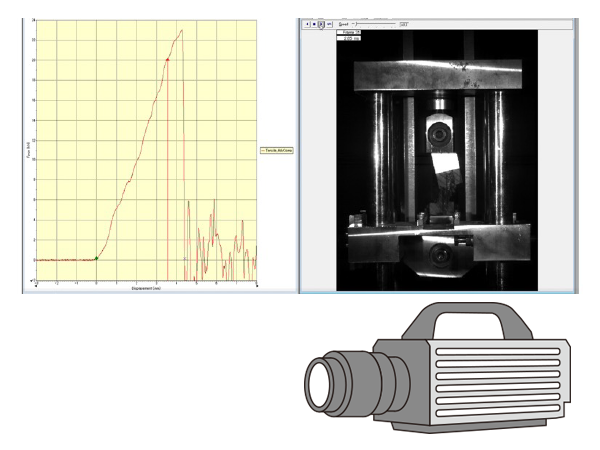
Task: Click the peak of the force curve
Action: pyautogui.click(x=182, y=30)
